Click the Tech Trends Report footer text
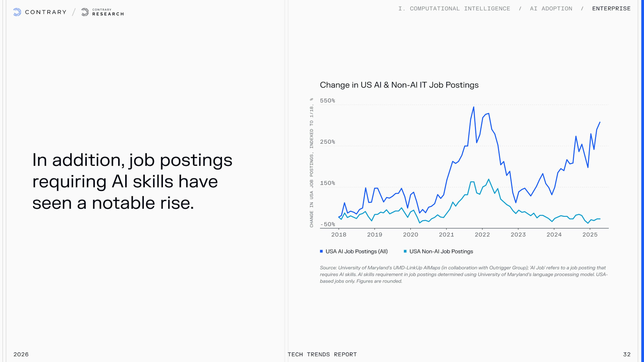 click(x=322, y=354)
